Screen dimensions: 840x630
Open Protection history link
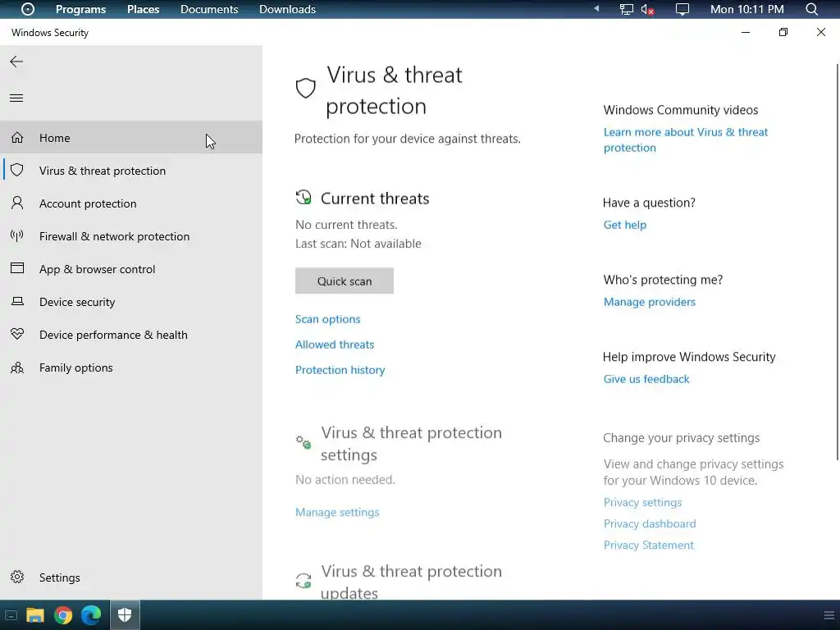pyautogui.click(x=340, y=370)
